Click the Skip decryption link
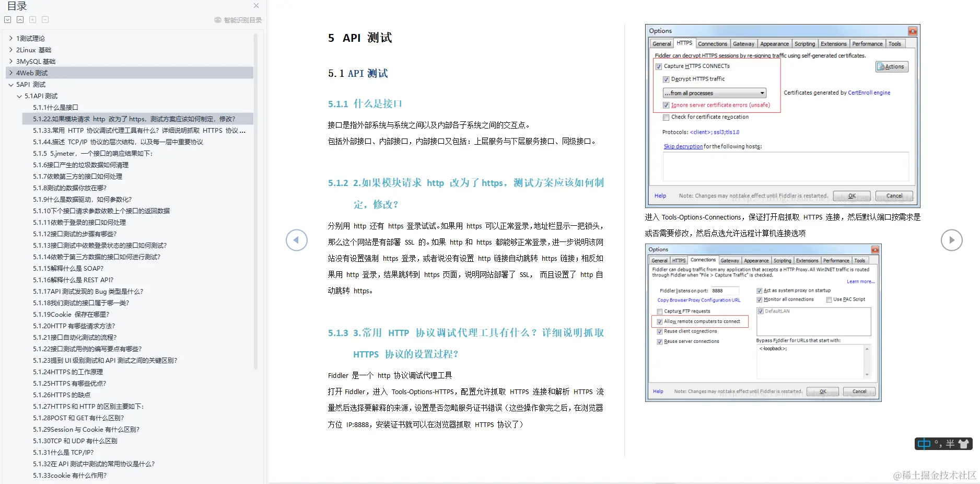 [x=683, y=146]
